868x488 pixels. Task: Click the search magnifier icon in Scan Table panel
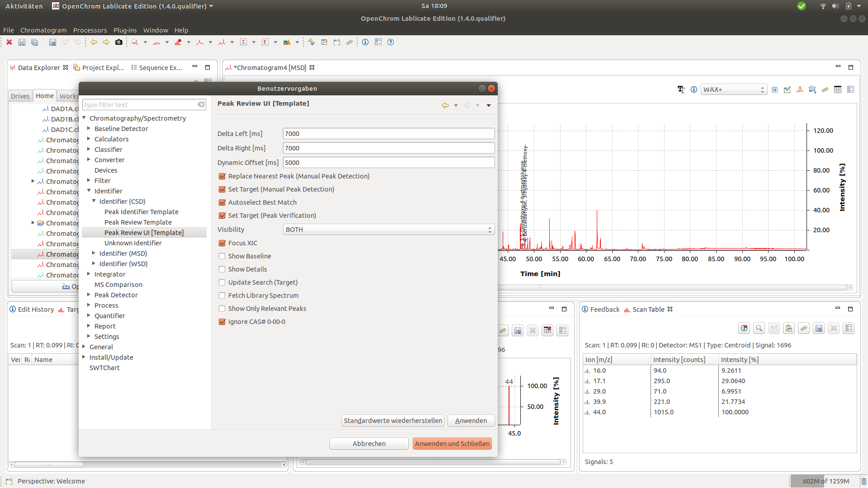[759, 328]
